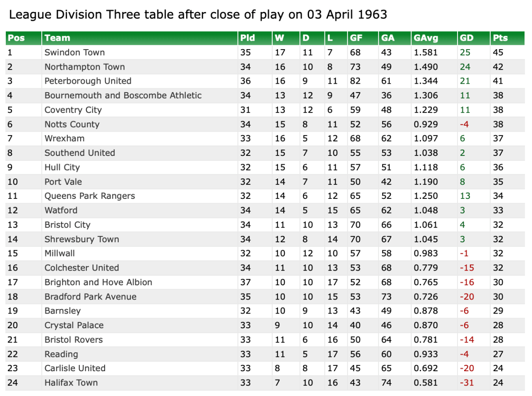532x396 pixels.
Task: Select the Coventry City row name
Action: pos(73,110)
